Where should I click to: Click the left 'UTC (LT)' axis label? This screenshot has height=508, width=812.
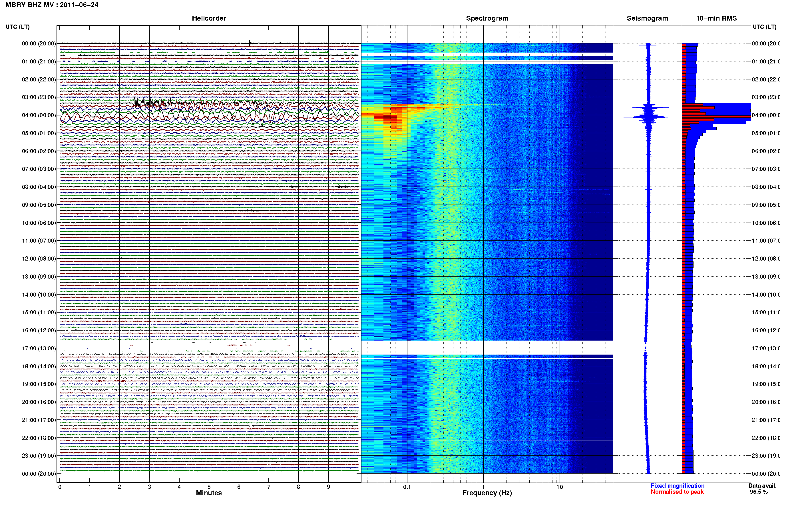(x=17, y=27)
